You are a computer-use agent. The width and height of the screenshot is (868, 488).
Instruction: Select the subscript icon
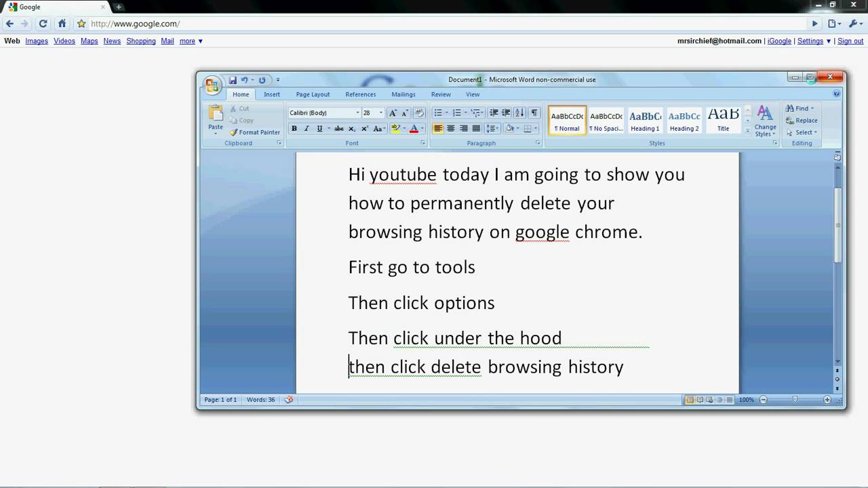pos(351,128)
